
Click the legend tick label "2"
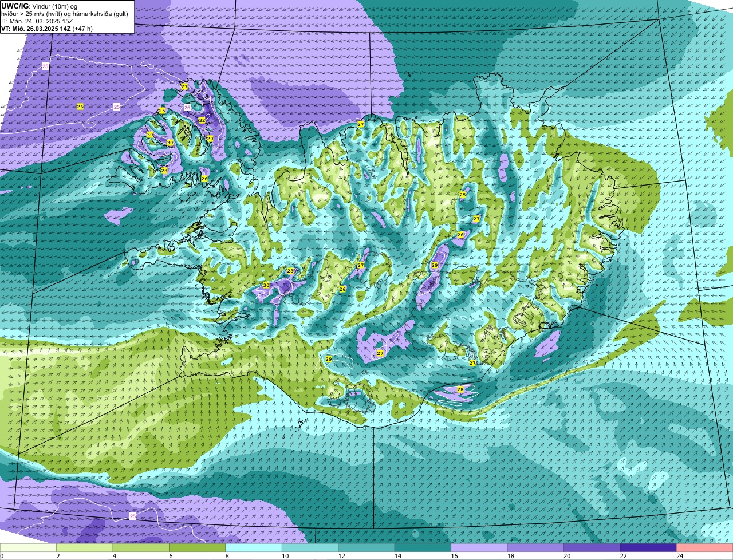(x=58, y=556)
